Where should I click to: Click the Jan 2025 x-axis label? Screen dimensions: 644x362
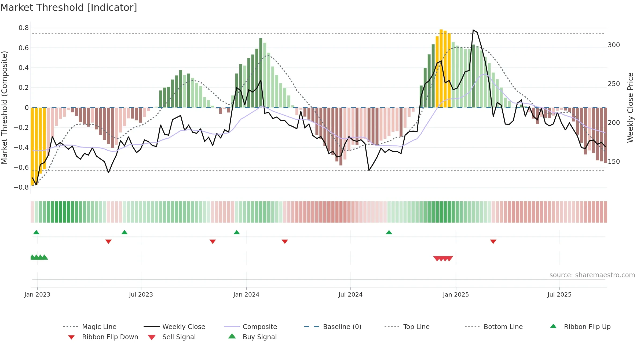456,295
